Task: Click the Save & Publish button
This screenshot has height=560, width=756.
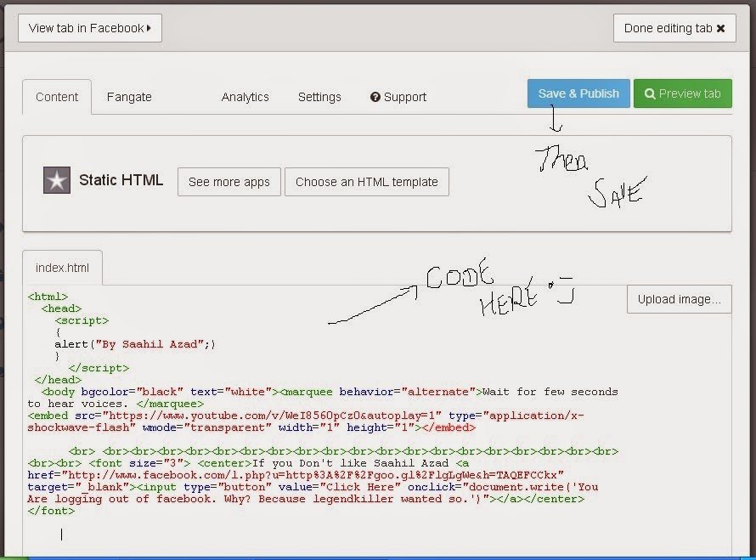Action: point(578,93)
